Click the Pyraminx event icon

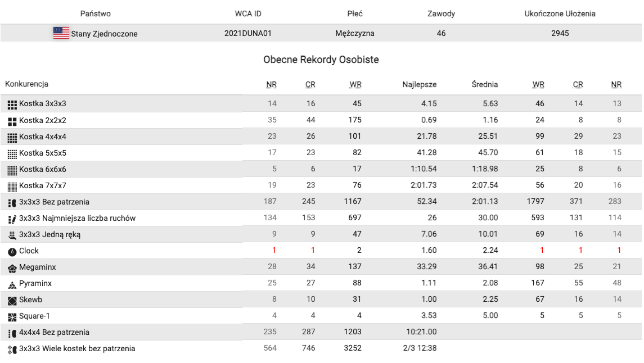12,284
